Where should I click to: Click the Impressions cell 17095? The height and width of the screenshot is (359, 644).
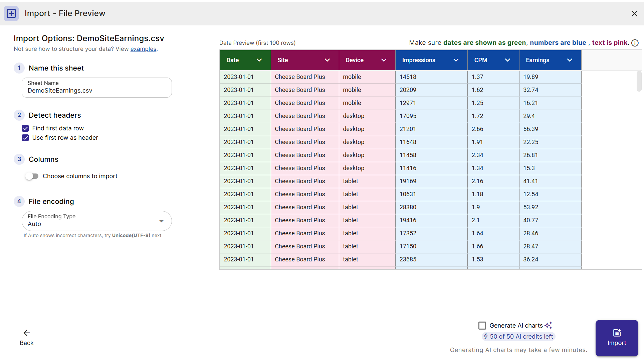[x=431, y=116]
